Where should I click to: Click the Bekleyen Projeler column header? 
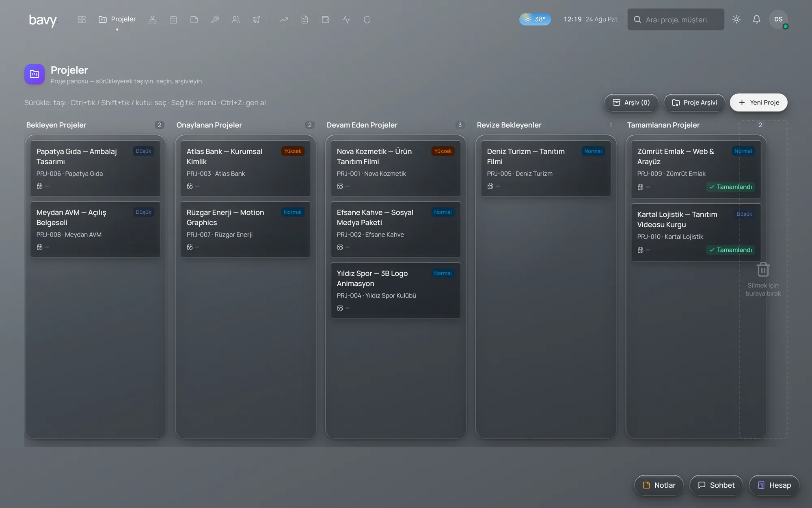pyautogui.click(x=56, y=125)
